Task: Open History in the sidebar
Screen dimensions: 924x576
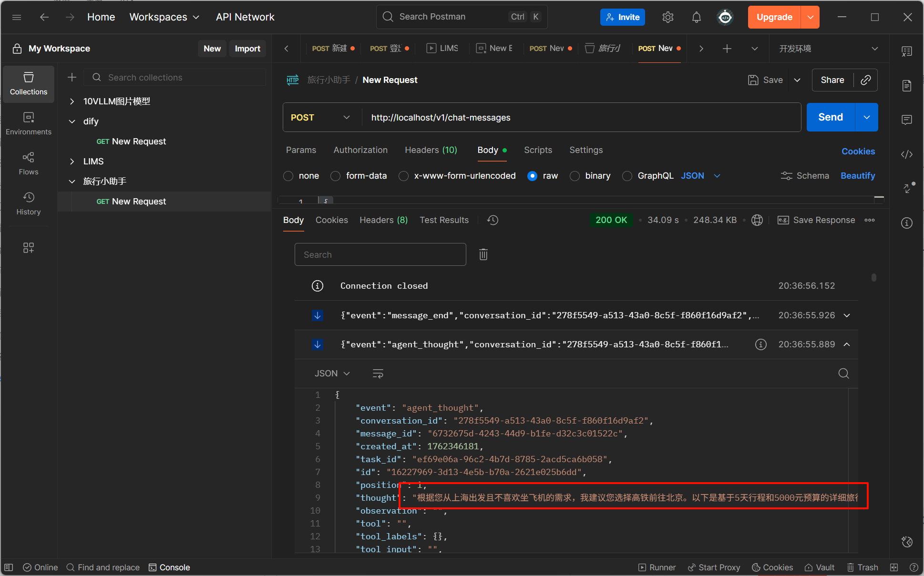Action: point(28,203)
